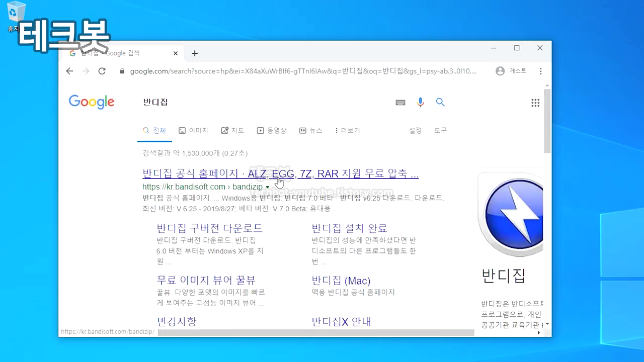Open 도구 search tools
The height and width of the screenshot is (362, 644).
pos(441,130)
